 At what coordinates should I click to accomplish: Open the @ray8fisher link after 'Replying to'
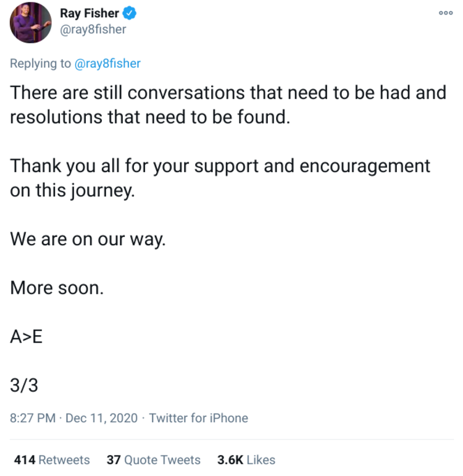[108, 63]
